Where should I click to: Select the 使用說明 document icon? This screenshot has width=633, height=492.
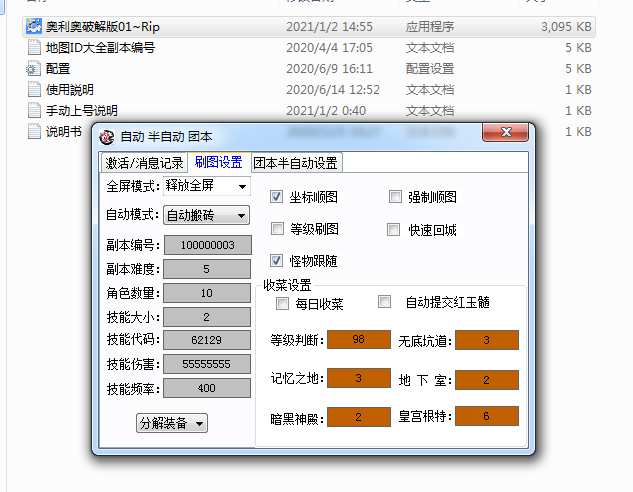click(34, 90)
